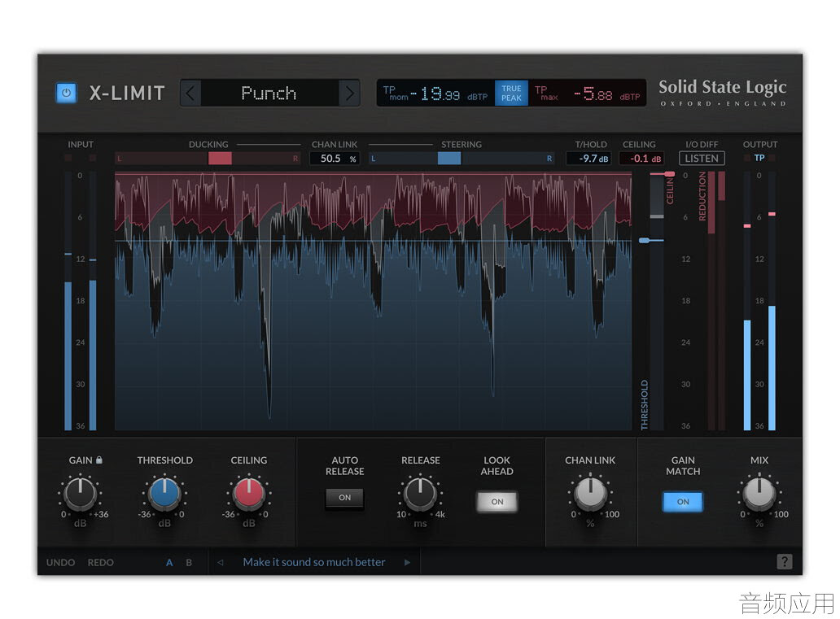Click the TP mom -19.99 readout

point(435,94)
